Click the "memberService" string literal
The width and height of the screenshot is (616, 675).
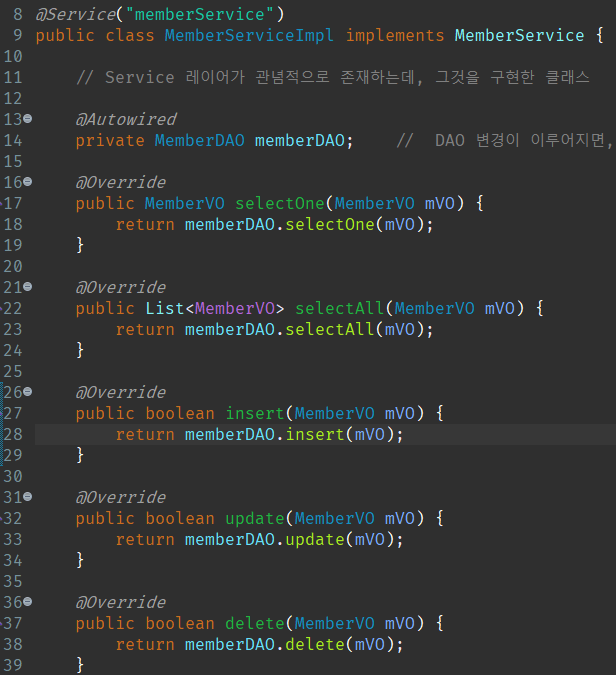pyautogui.click(x=199, y=15)
